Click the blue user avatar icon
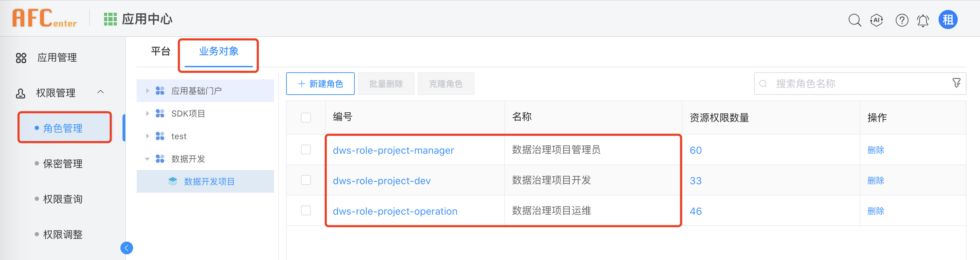 948,19
